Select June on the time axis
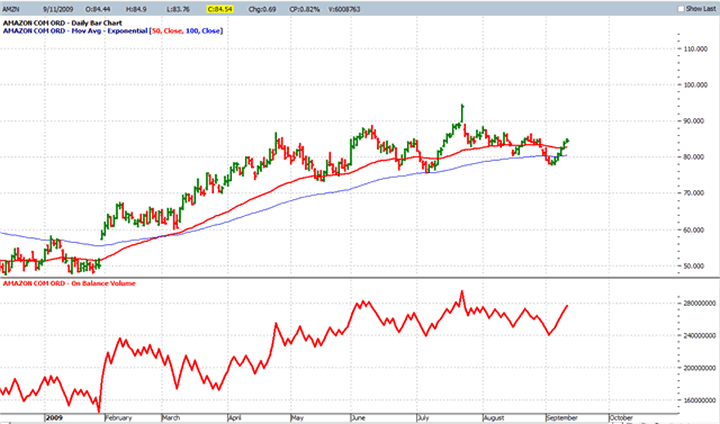Screen dimensions: 720x424 359,416
